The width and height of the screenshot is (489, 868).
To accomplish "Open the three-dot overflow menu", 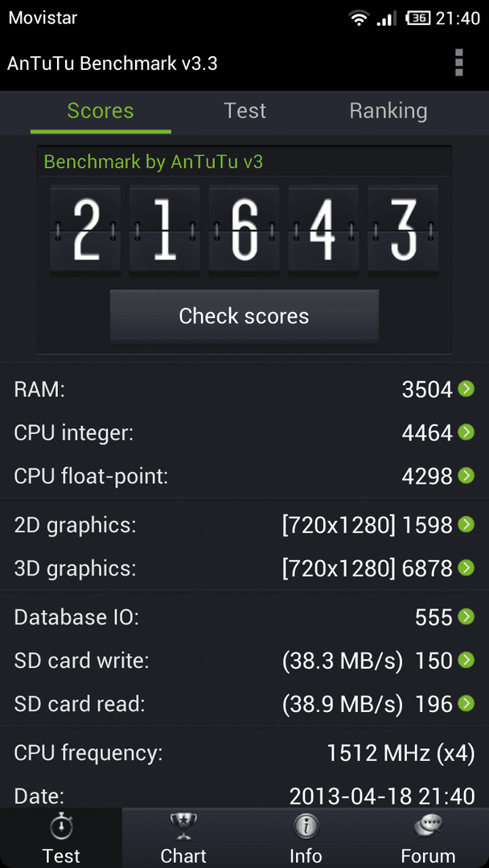I will [x=458, y=63].
